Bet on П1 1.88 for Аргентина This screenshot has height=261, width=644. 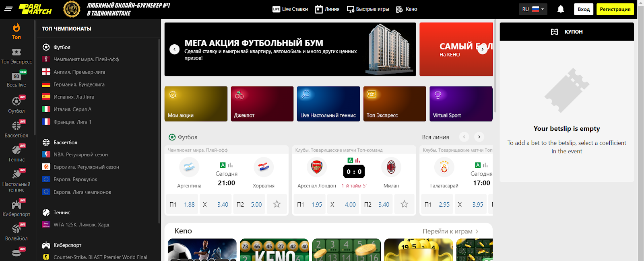[182, 204]
